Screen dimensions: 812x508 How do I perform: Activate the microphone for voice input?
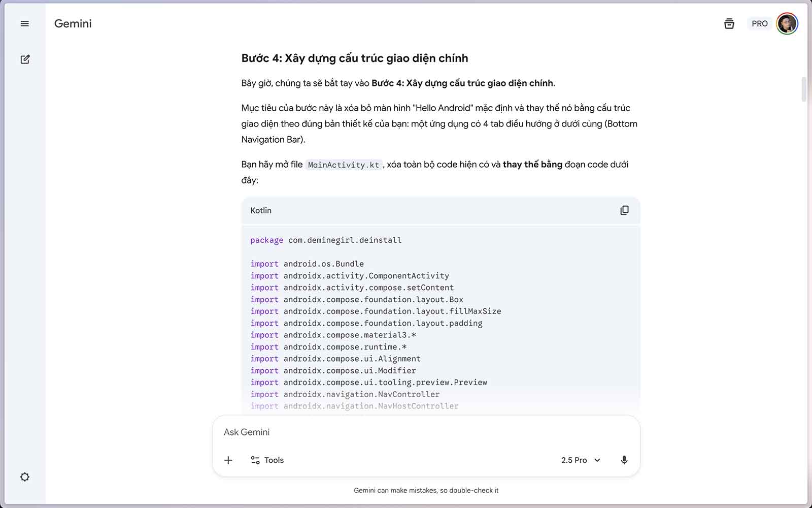click(624, 460)
